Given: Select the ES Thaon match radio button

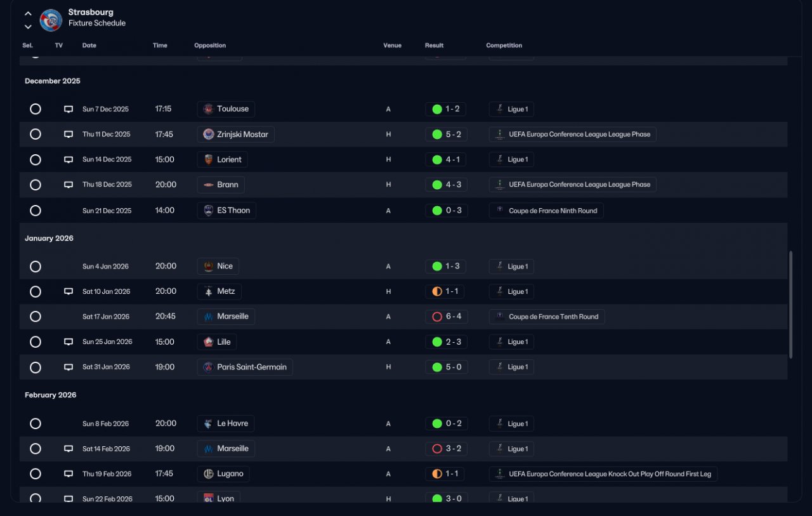Looking at the screenshot, I should (36, 211).
